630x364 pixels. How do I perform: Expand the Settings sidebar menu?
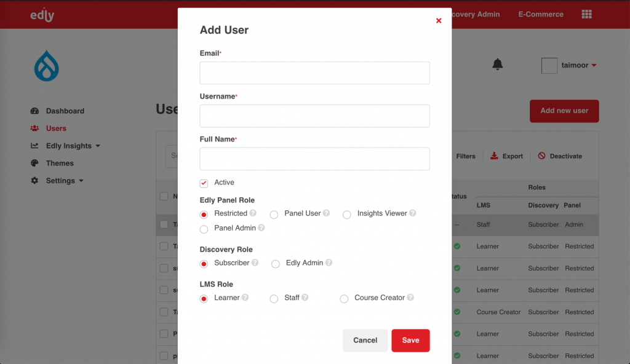[x=57, y=181]
